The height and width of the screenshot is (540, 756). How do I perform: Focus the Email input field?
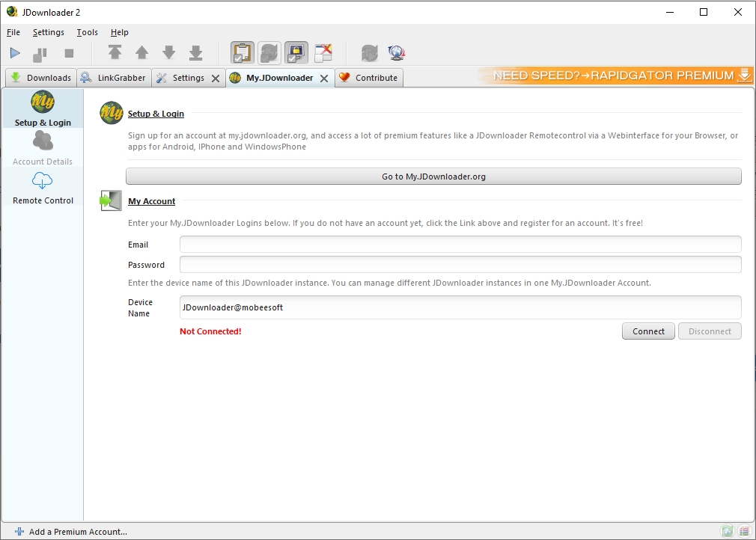[460, 245]
